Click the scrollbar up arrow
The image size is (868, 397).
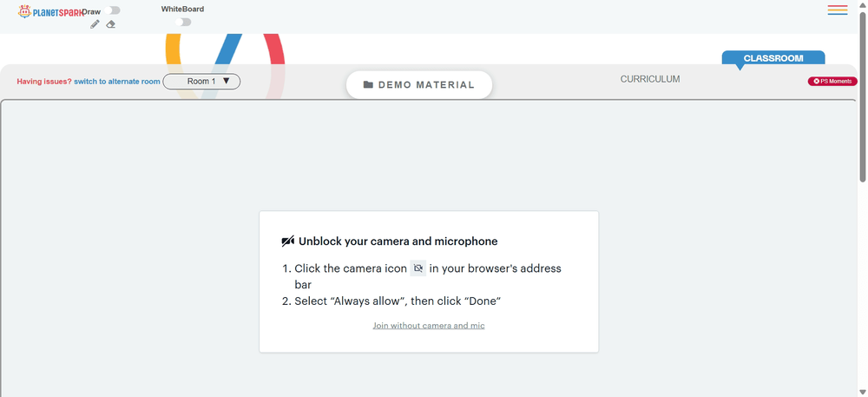[863, 4]
